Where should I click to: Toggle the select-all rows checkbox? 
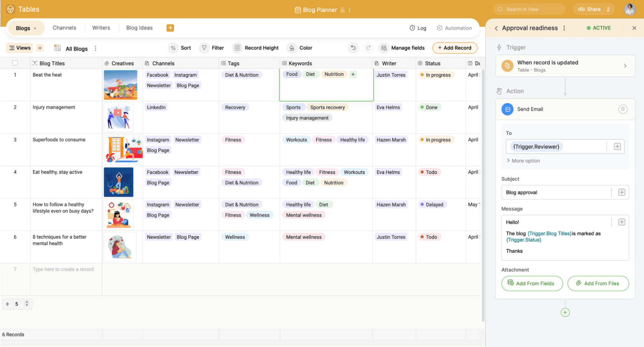(15, 63)
